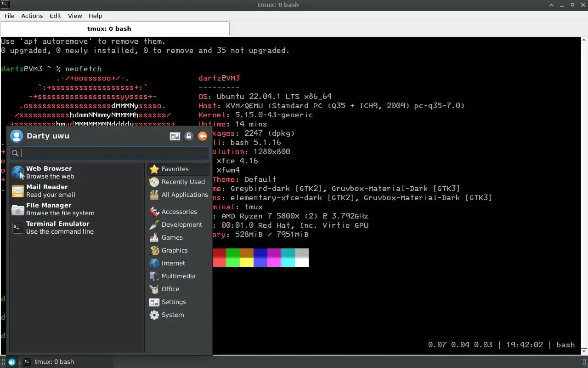Click 'AMD Ryzen 7 5800X' CPU line
Viewport: 588px width, 368px height.
(294, 216)
